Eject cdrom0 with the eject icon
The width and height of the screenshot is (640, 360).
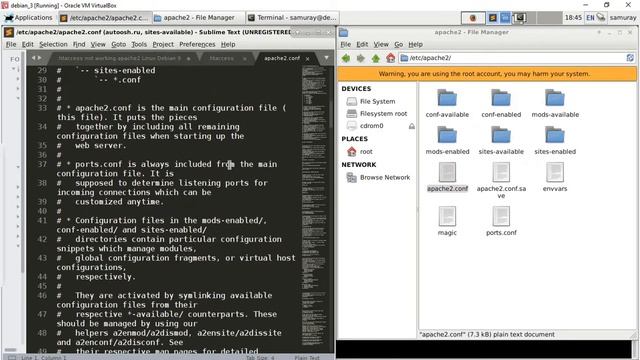point(411,126)
